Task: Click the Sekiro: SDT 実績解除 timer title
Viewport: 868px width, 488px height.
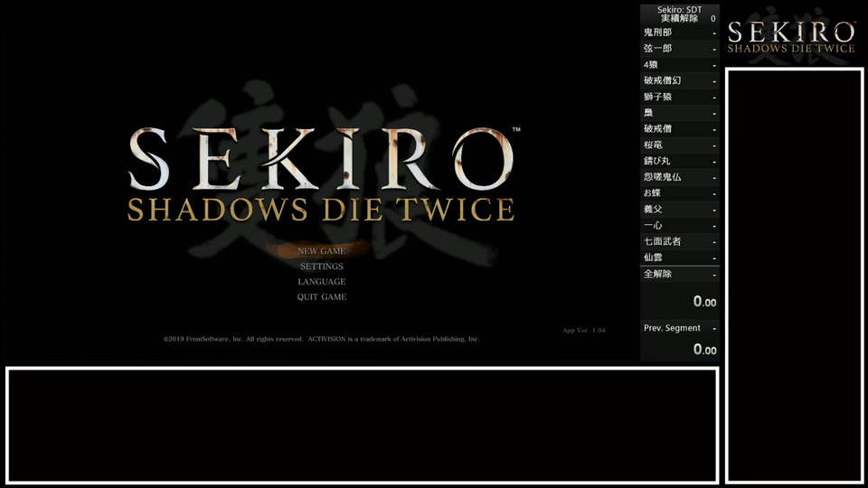Action: pyautogui.click(x=680, y=14)
